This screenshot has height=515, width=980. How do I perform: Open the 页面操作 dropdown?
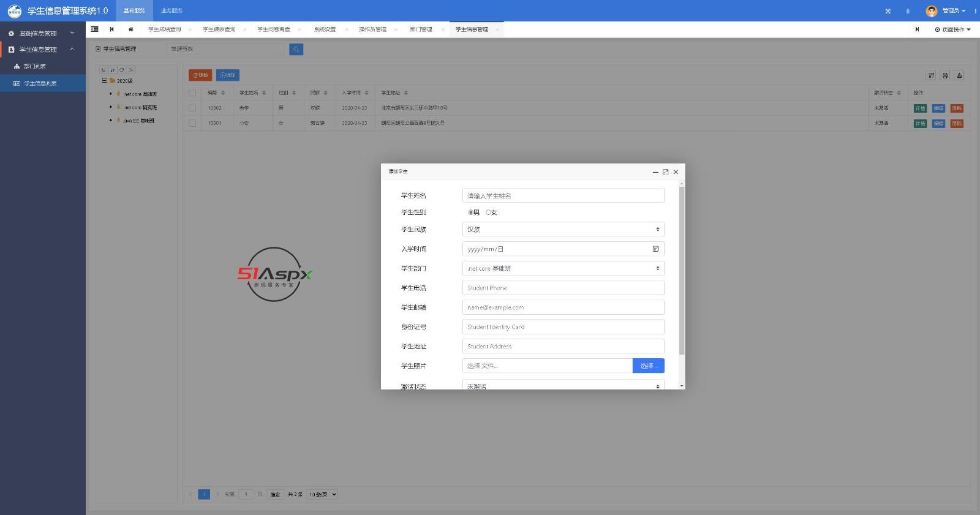953,29
